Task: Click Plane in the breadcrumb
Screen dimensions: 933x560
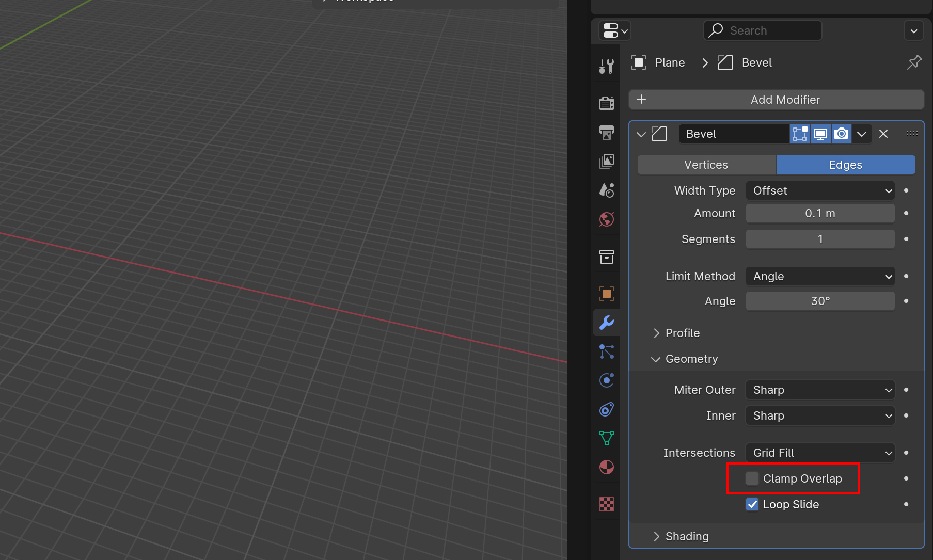Action: click(670, 62)
